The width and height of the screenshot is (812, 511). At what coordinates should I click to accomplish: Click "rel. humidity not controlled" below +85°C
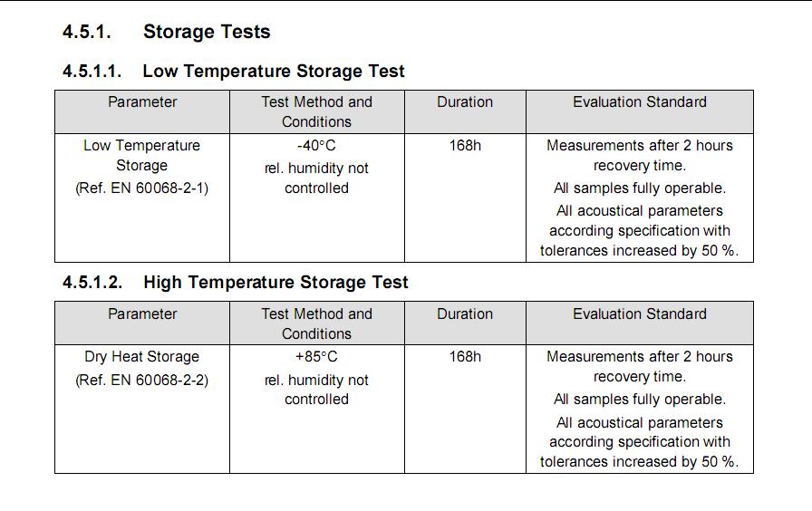[x=316, y=390]
